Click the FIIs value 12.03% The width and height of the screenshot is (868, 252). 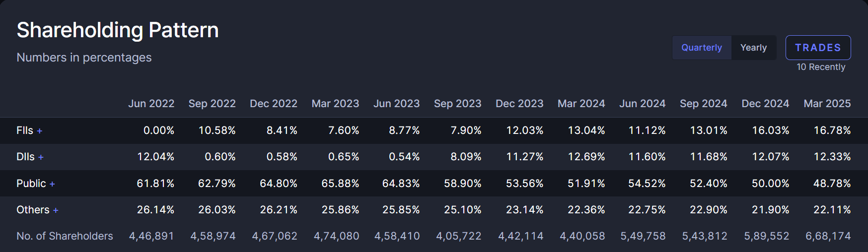[525, 130]
